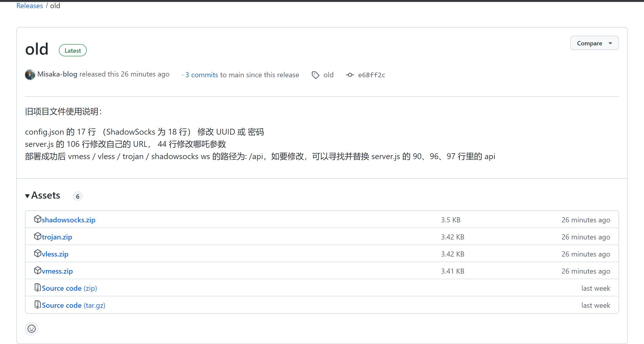The height and width of the screenshot is (344, 644).
Task: Collapse the Assets section triangle
Action: (x=27, y=196)
